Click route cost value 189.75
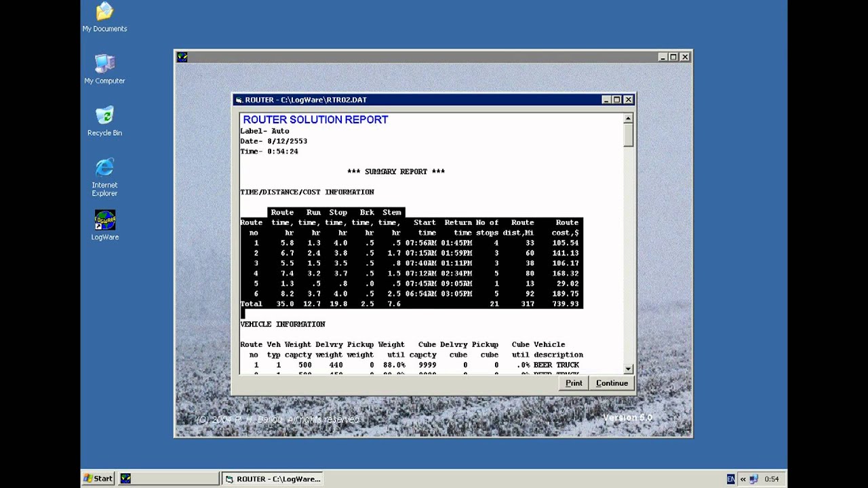Viewport: 868px width, 488px height. coord(566,293)
